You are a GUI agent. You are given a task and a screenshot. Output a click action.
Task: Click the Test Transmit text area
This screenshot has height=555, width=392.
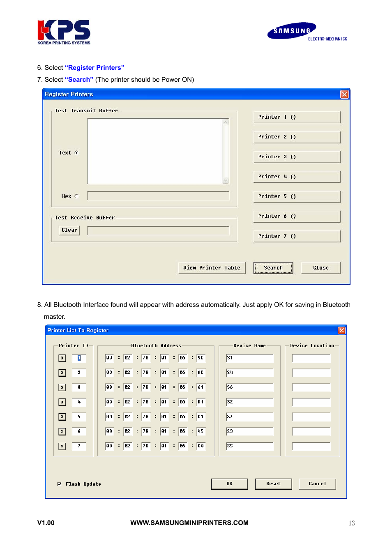(155, 151)
